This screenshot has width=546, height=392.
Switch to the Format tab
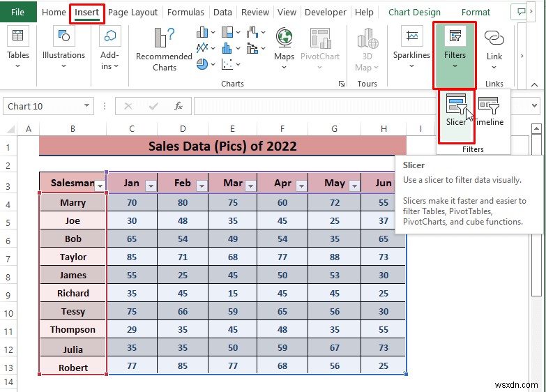click(476, 12)
